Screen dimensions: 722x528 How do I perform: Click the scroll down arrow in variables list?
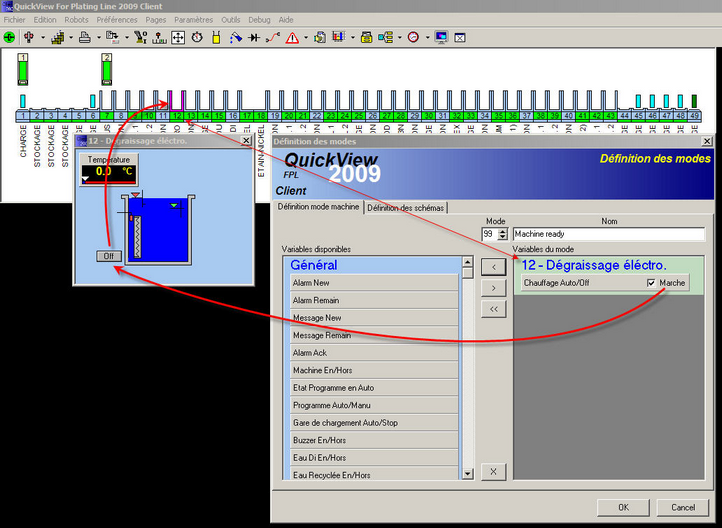(467, 474)
